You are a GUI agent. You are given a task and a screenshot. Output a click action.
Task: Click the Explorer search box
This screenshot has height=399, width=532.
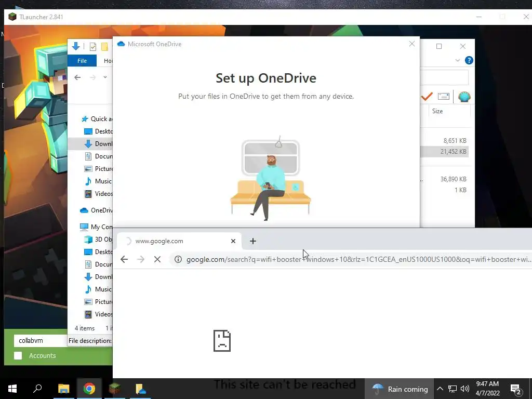point(444,77)
